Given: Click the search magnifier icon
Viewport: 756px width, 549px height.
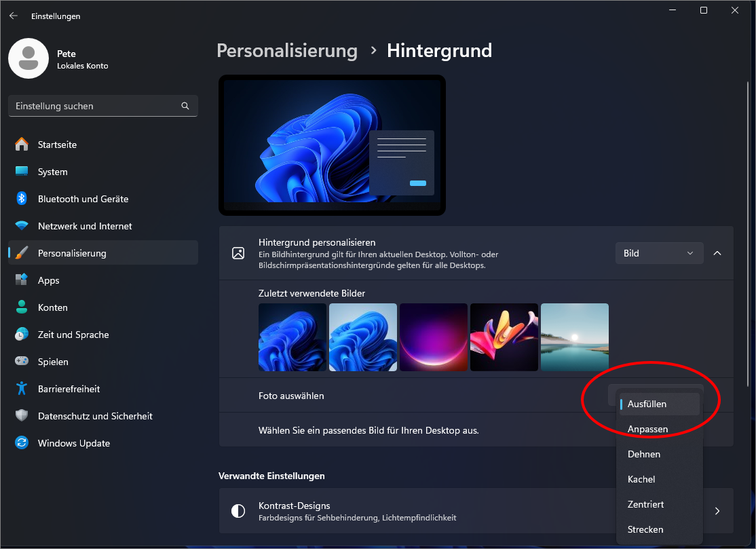Looking at the screenshot, I should 185,106.
